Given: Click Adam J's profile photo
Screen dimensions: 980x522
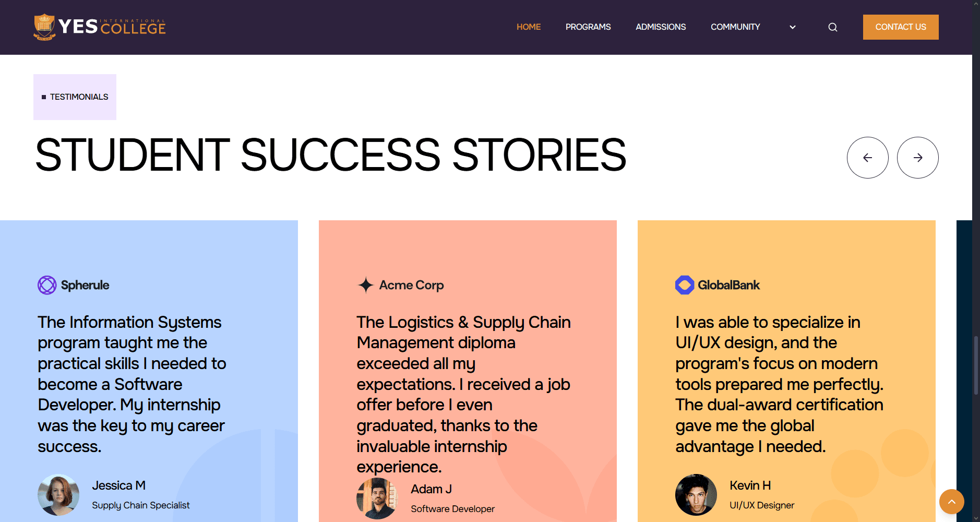Looking at the screenshot, I should (377, 499).
